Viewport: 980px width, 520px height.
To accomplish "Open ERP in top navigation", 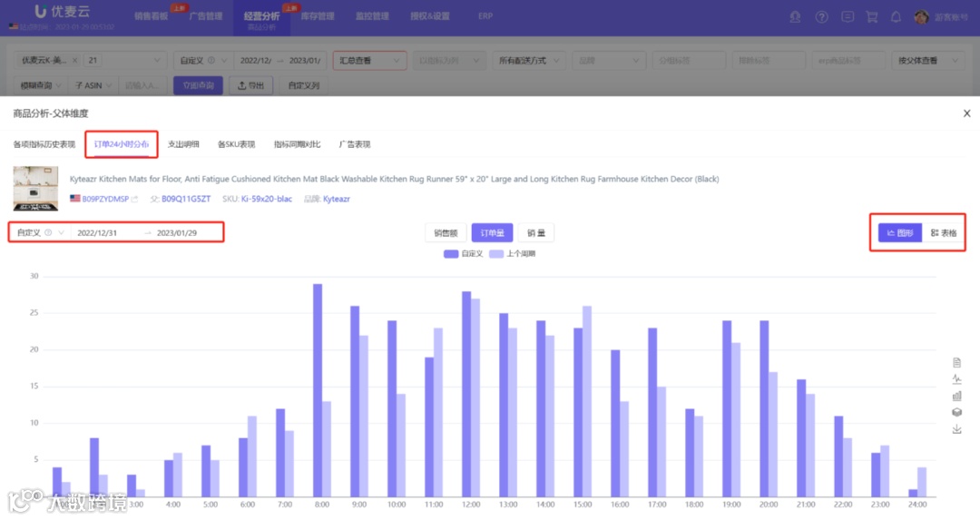I will click(x=485, y=16).
